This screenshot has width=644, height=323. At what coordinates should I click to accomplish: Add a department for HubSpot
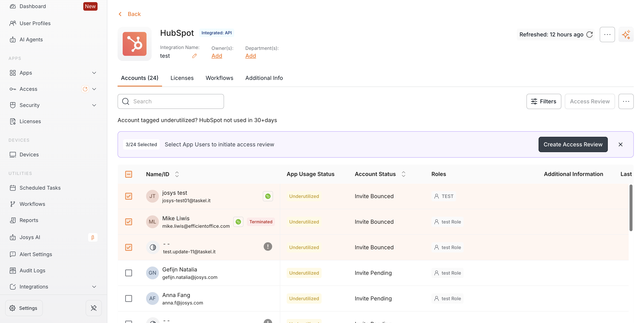pos(250,56)
